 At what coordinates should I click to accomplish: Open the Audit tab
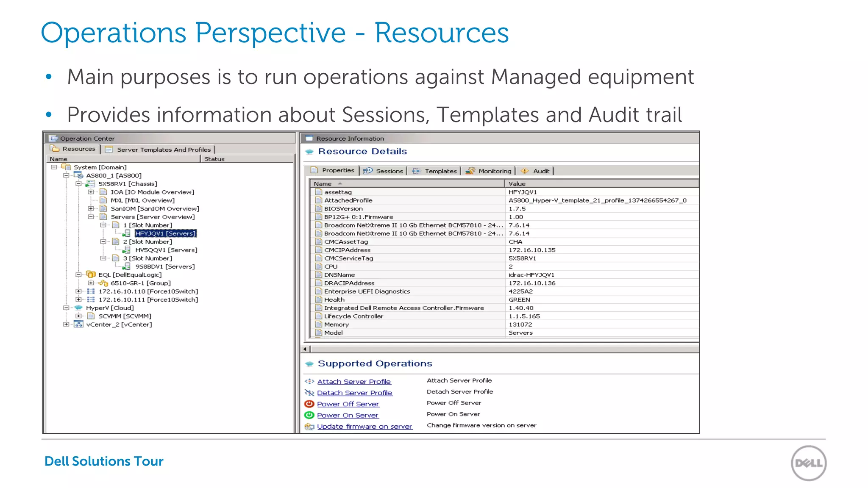pos(535,171)
